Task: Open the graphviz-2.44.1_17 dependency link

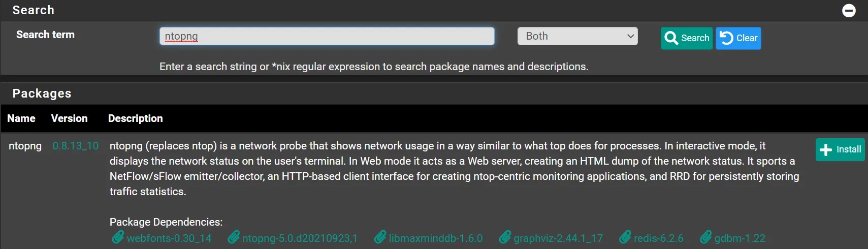Action: pos(558,238)
